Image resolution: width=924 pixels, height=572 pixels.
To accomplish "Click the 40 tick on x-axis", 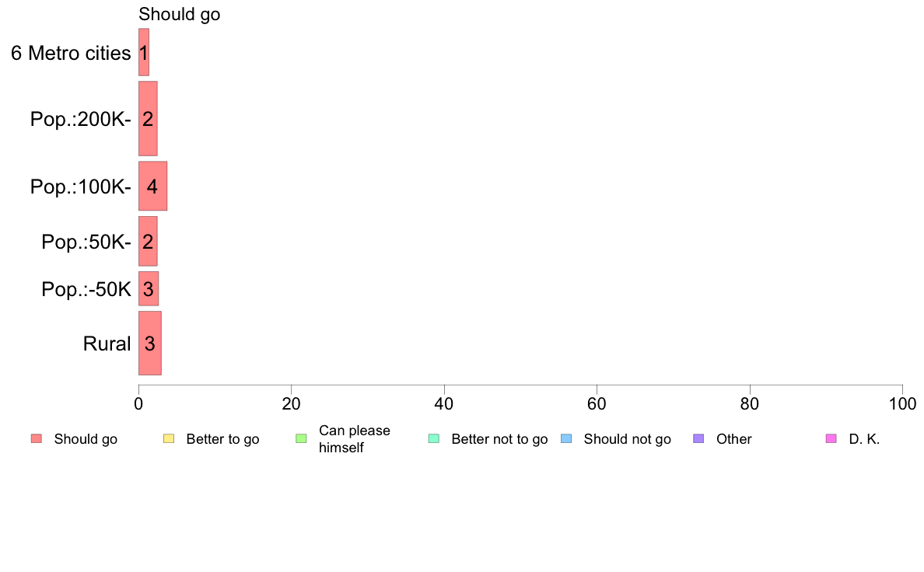I will (x=444, y=403).
